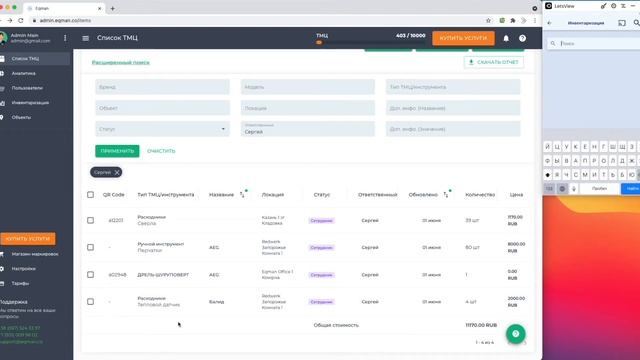Image resolution: width=640 pixels, height=360 pixels.
Task: Tap the Пробел space key
Action: click(x=599, y=189)
